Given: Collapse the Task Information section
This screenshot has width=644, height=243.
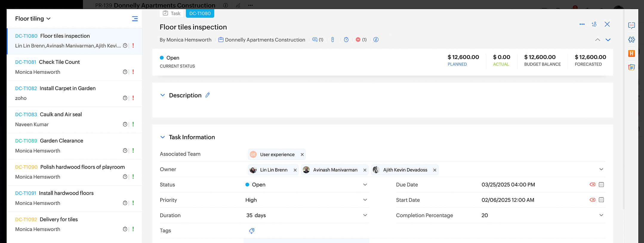Looking at the screenshot, I should [x=163, y=137].
